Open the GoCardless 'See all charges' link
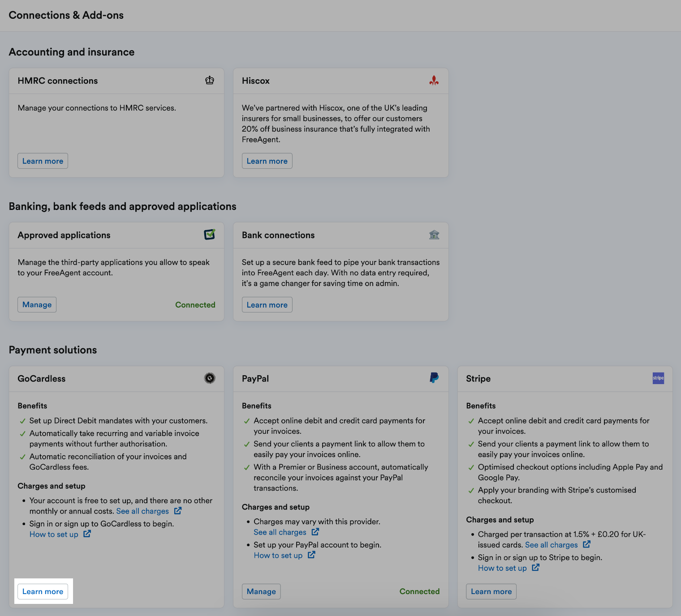The image size is (681, 616). (x=142, y=511)
